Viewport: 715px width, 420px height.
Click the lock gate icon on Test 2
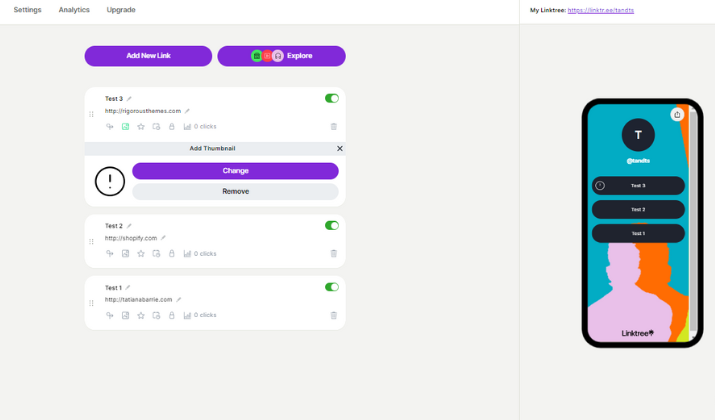tap(171, 254)
